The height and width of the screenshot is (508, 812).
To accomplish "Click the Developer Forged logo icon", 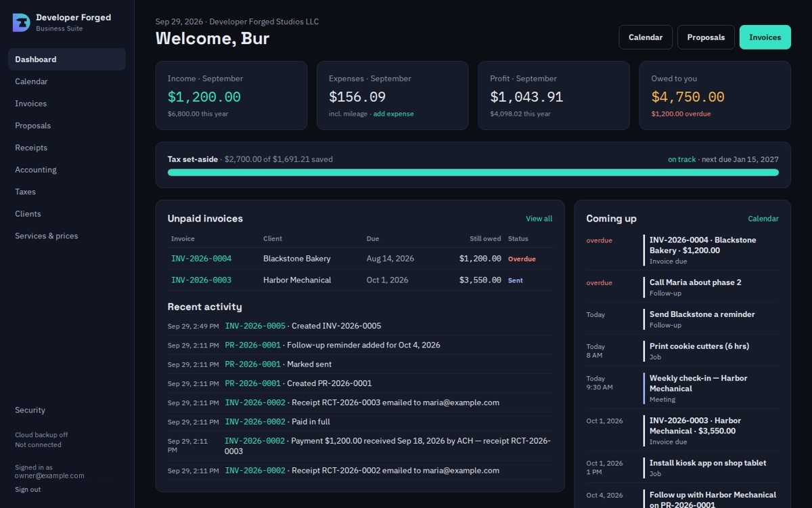I will [x=22, y=22].
